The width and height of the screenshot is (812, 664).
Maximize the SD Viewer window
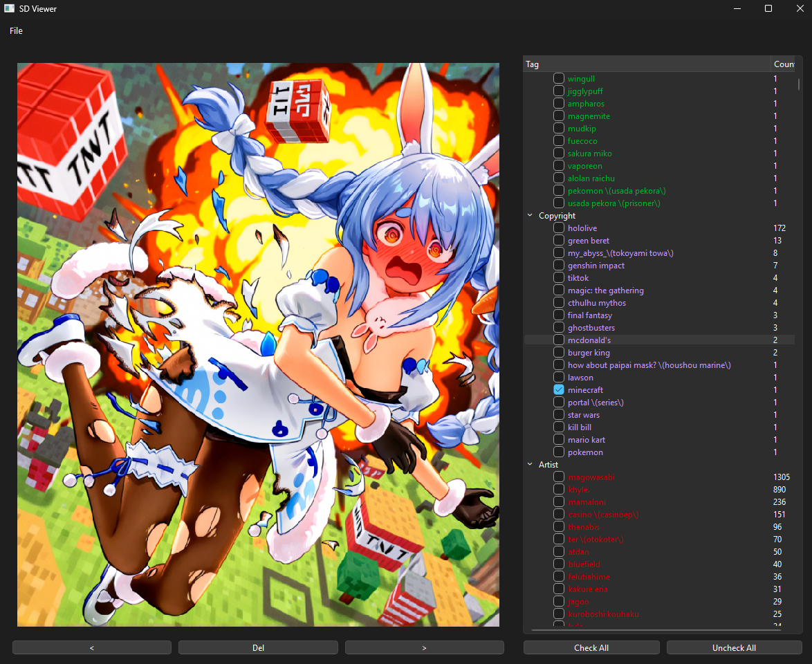pyautogui.click(x=768, y=8)
